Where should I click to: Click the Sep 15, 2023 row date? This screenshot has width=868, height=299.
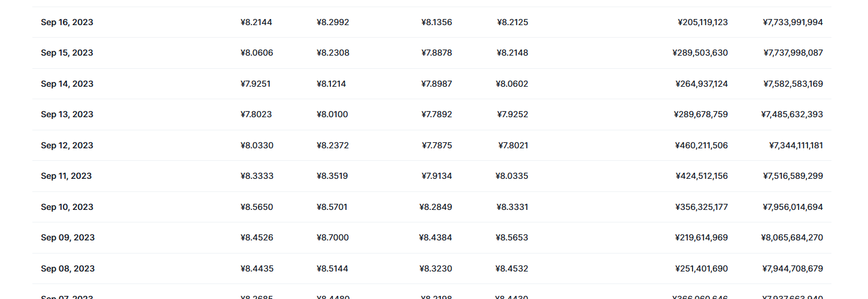[x=67, y=53]
